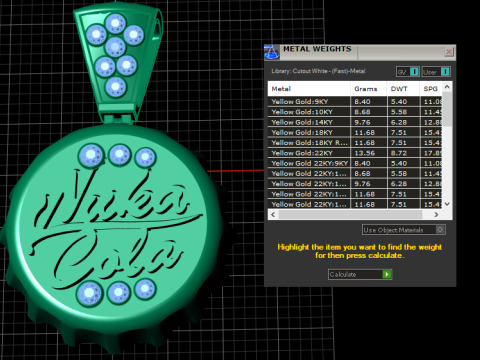The width and height of the screenshot is (480, 360).
Task: Select the Yellow Gold:14KY row
Action: (x=355, y=122)
